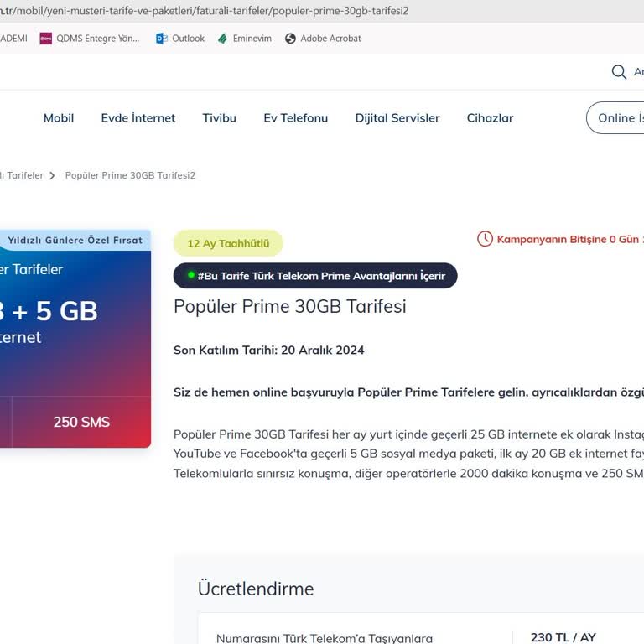Click the Popüler Prime 30GB Tarifesi heading
644x644 pixels.
290,306
